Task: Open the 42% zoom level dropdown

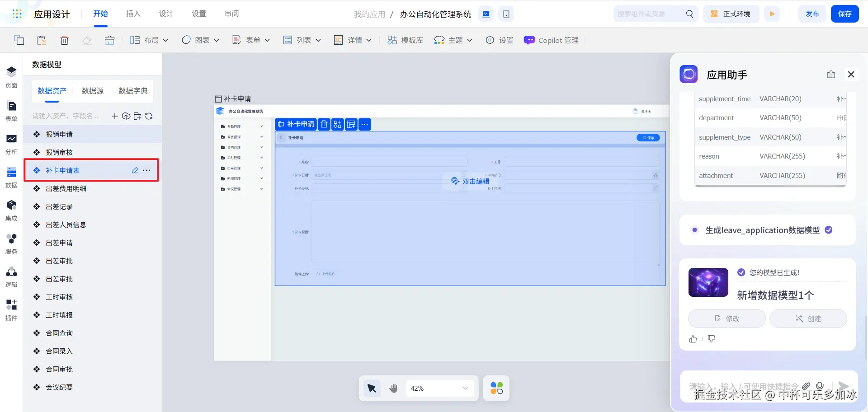Action: click(x=439, y=388)
